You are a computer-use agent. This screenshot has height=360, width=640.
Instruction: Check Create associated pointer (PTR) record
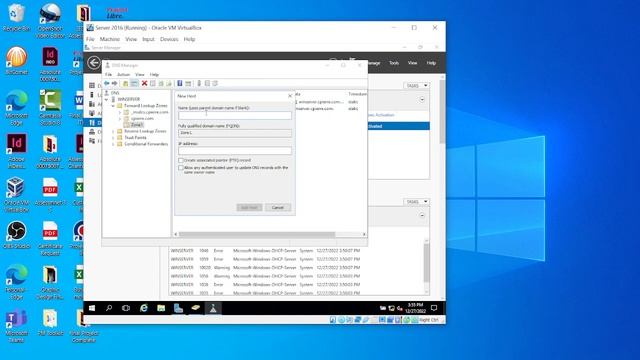pyautogui.click(x=181, y=160)
